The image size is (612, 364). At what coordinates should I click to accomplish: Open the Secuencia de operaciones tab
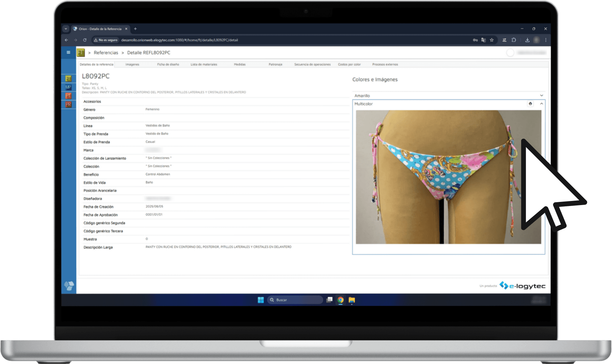click(312, 64)
